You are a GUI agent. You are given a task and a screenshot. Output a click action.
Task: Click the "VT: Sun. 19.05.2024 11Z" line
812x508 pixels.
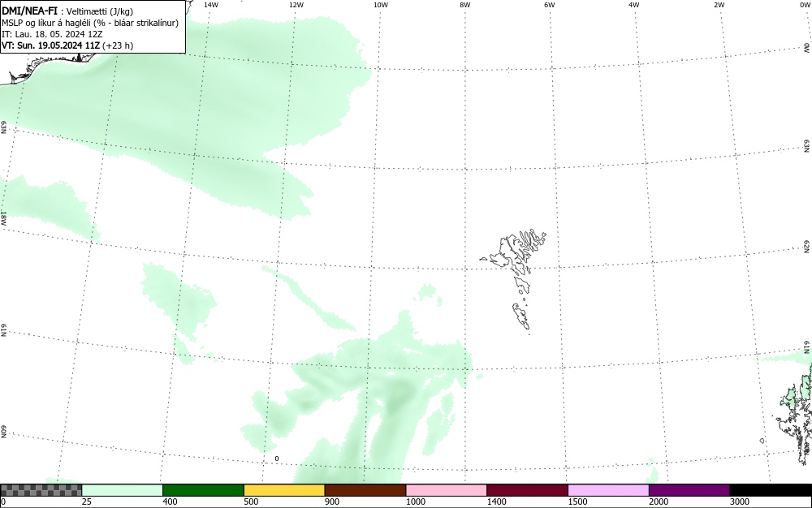[x=50, y=45]
